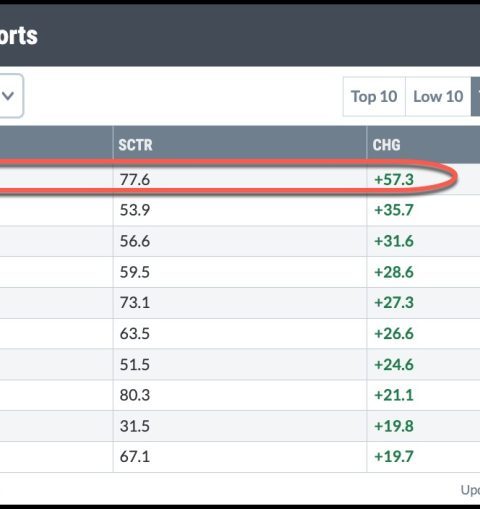Click the +35.7 change value

[x=394, y=210]
